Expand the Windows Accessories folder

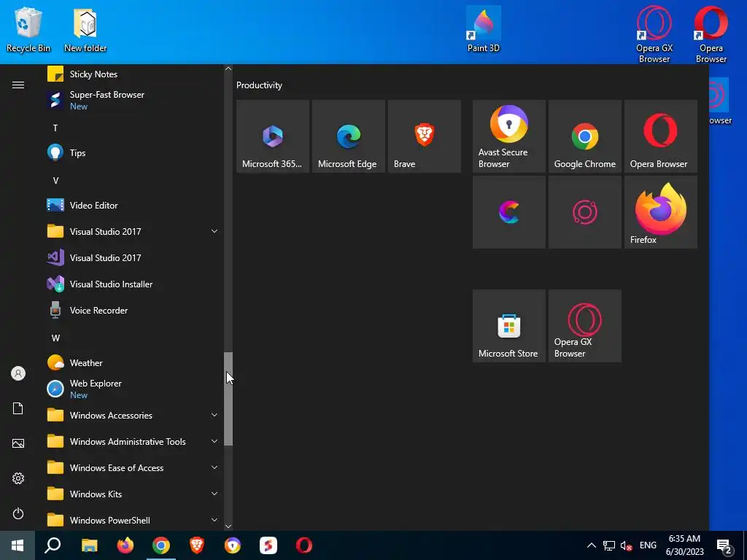pos(133,415)
